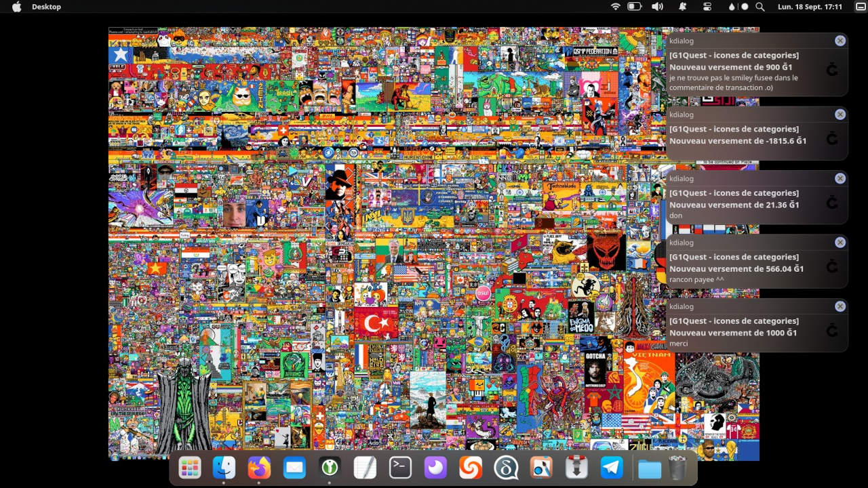Open the green key password manager icon
This screenshot has height=488, width=868.
click(x=330, y=468)
